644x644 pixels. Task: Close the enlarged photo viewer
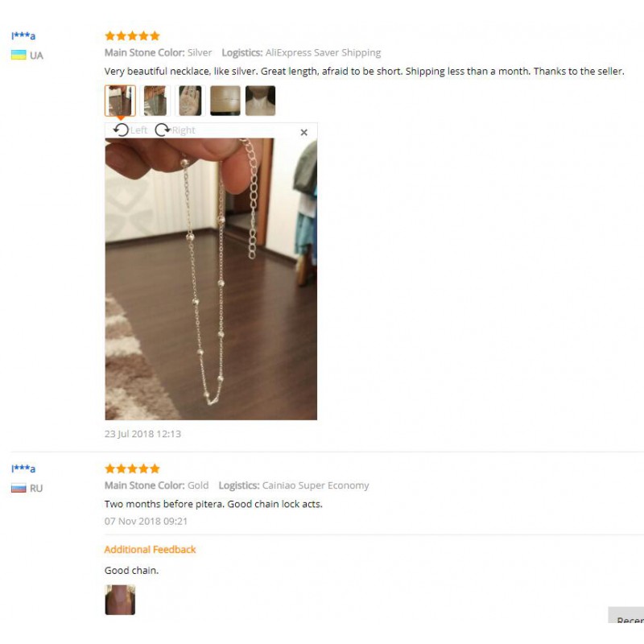point(304,132)
